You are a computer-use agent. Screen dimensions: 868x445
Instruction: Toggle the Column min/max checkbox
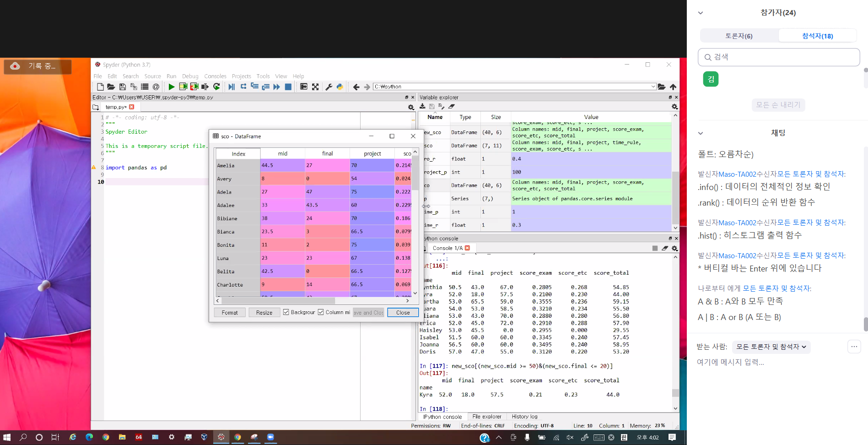pyautogui.click(x=321, y=312)
